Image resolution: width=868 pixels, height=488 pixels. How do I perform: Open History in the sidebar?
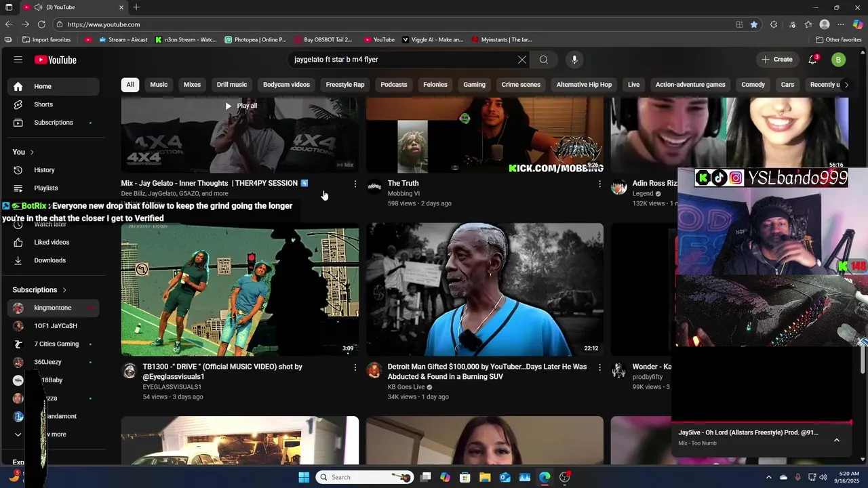(54, 170)
